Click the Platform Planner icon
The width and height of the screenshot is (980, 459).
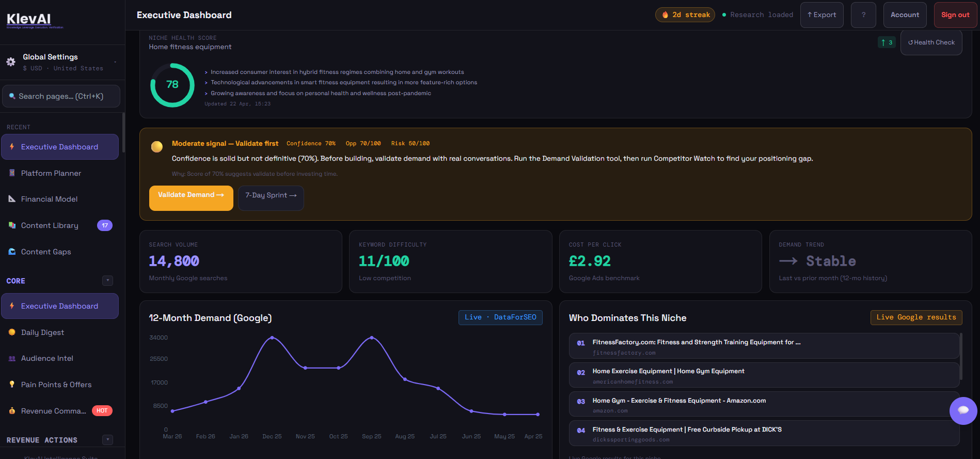[x=12, y=173]
